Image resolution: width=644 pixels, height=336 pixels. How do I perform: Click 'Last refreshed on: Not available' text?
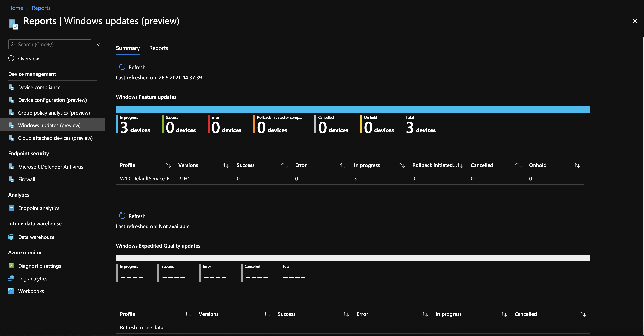click(x=153, y=226)
